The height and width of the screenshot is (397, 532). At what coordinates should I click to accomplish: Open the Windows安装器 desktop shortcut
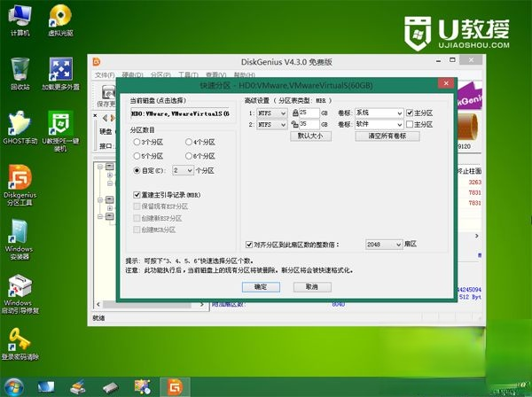[19, 239]
